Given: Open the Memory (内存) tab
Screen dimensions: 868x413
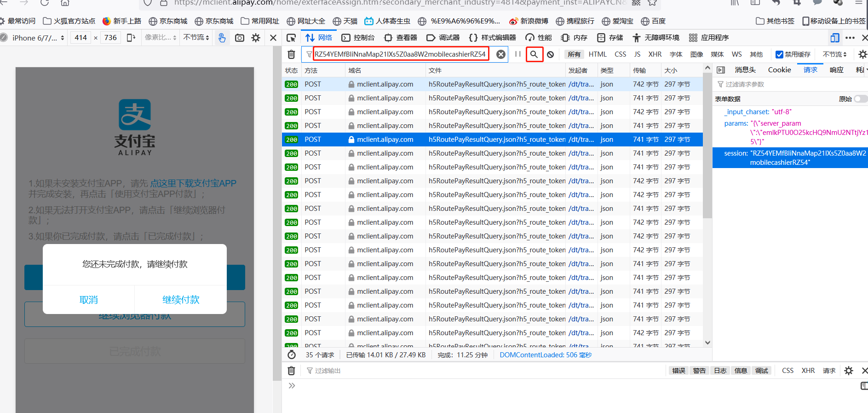Looking at the screenshot, I should coord(574,38).
